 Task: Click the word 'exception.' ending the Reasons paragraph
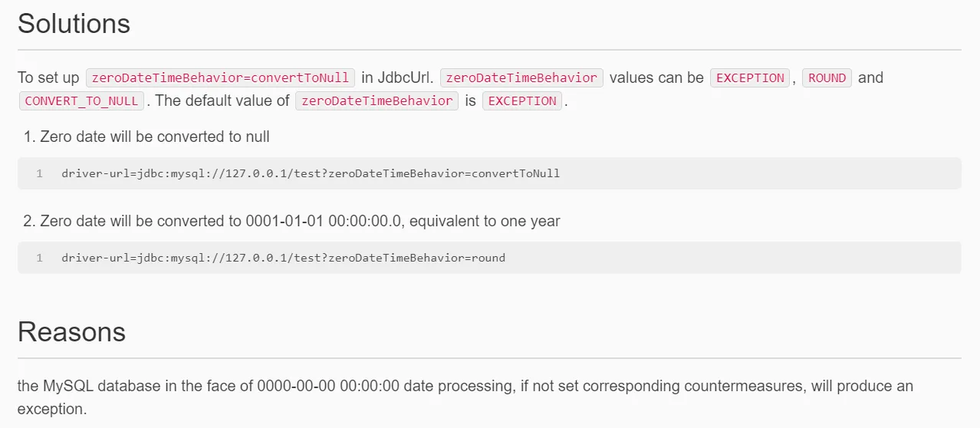coord(52,409)
